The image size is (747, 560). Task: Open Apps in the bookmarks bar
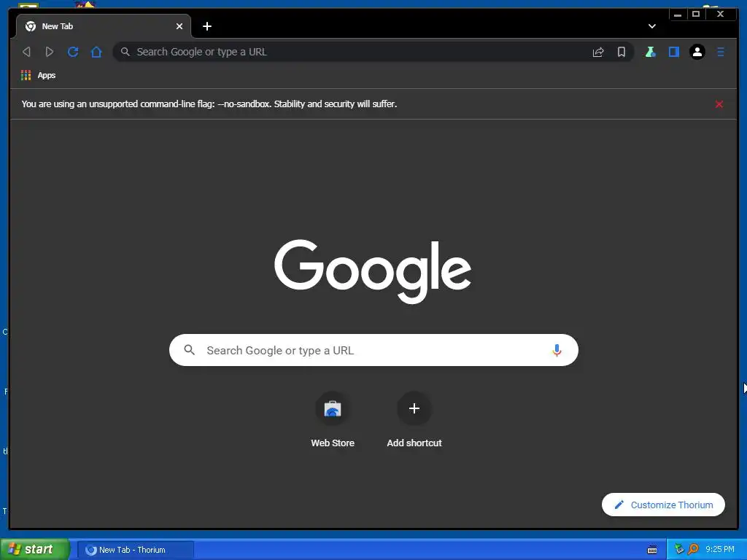click(x=38, y=75)
